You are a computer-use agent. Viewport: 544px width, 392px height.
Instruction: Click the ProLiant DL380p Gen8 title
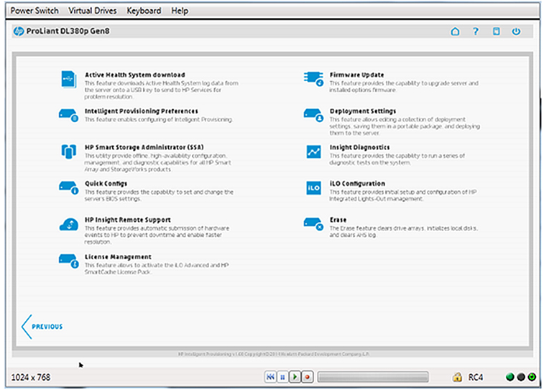68,31
